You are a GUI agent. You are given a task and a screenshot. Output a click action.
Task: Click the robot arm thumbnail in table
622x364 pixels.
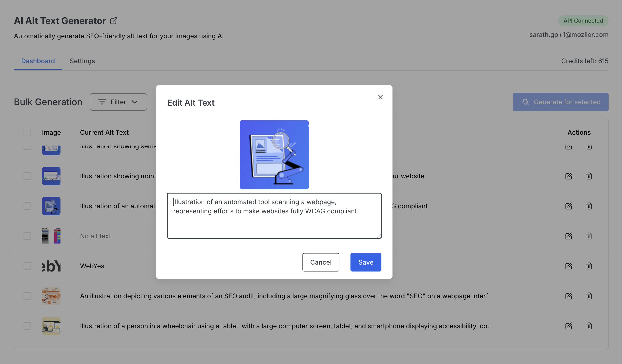click(51, 206)
